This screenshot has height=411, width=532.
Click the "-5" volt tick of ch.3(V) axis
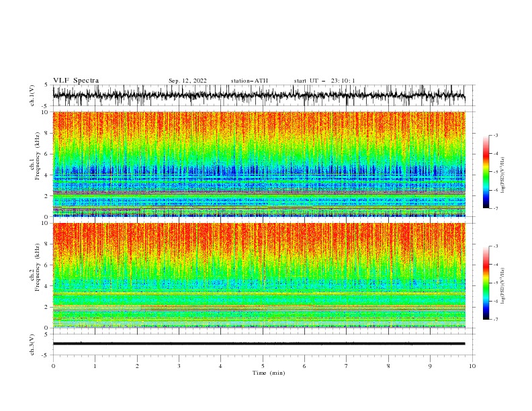click(45, 355)
